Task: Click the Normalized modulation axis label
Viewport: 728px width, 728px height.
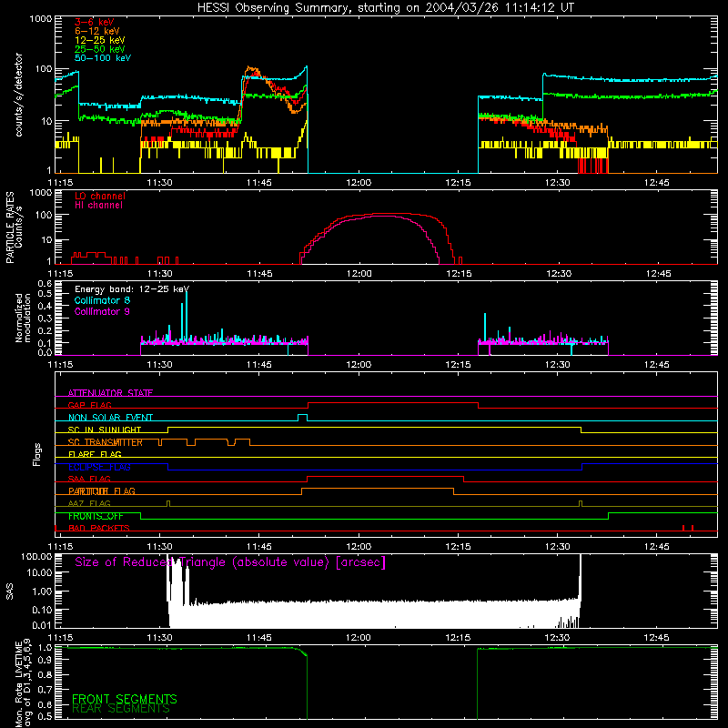Action: [24, 318]
